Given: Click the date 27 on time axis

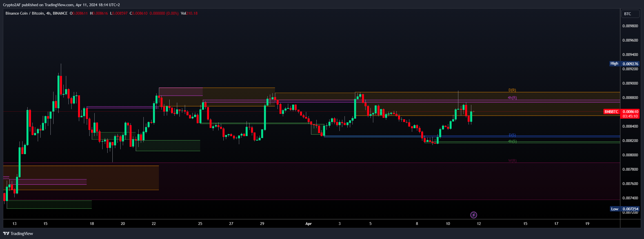Looking at the screenshot, I should click(231, 224).
